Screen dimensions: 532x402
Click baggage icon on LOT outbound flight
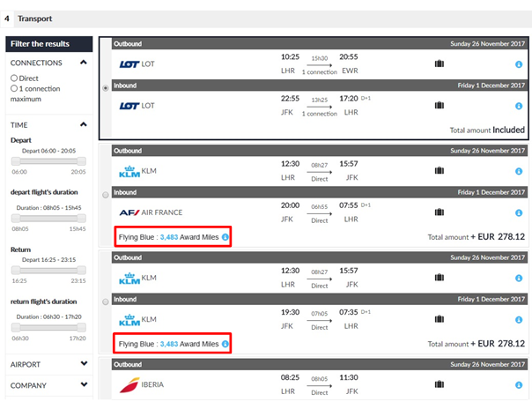pyautogui.click(x=439, y=63)
